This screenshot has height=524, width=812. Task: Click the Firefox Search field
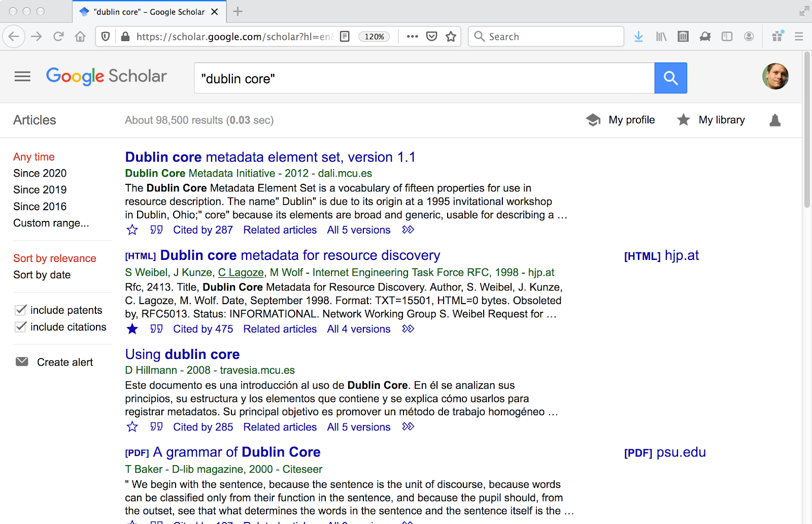click(x=546, y=37)
